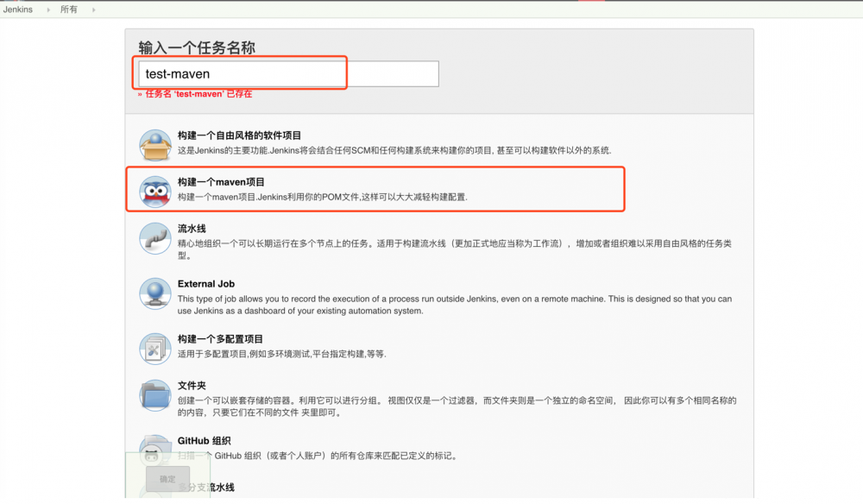Select the GitHub 组织 octocat icon
The height and width of the screenshot is (504, 863).
(155, 450)
